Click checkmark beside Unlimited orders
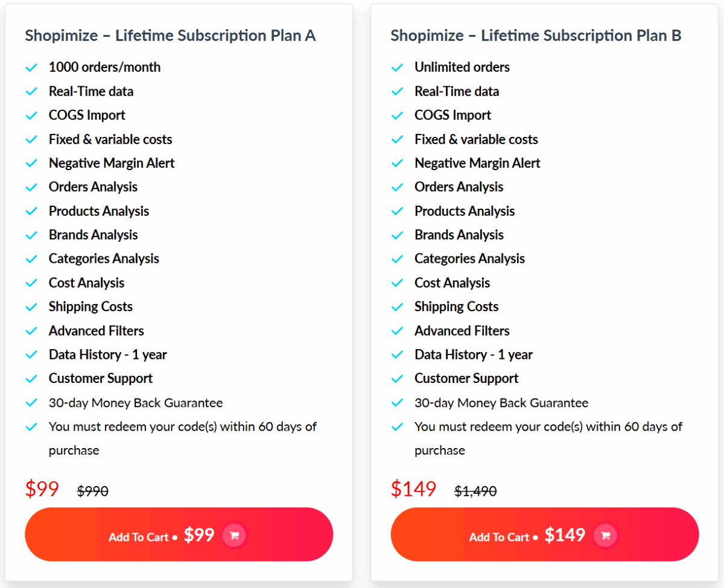Image resolution: width=724 pixels, height=588 pixels. tap(397, 68)
